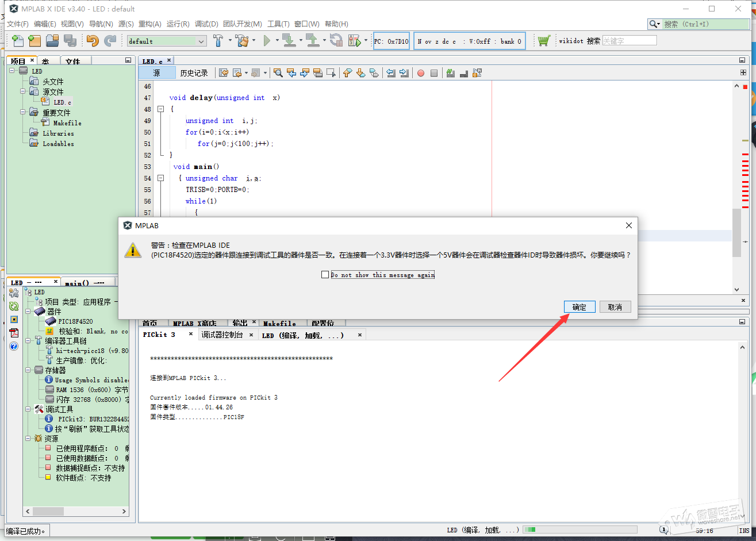This screenshot has height=541, width=756.
Task: Click the 搜索 (Ctrl+I) search box
Action: (x=699, y=24)
